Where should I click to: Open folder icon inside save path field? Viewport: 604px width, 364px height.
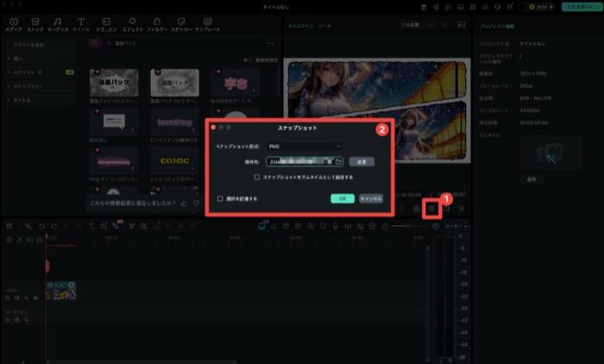click(338, 162)
